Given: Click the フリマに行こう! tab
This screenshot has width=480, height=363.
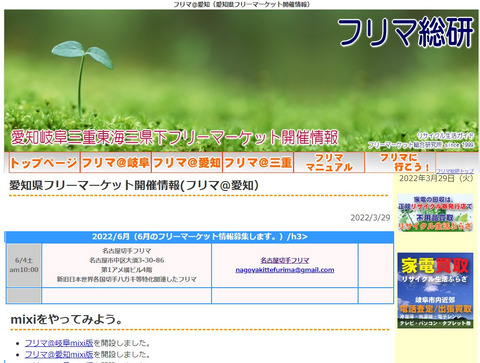Looking at the screenshot, I should click(400, 163).
